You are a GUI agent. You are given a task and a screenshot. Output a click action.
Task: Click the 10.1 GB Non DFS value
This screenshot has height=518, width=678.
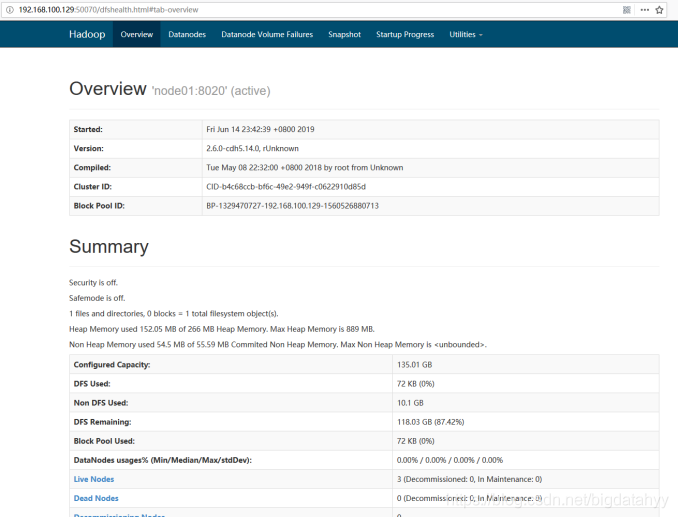click(410, 403)
